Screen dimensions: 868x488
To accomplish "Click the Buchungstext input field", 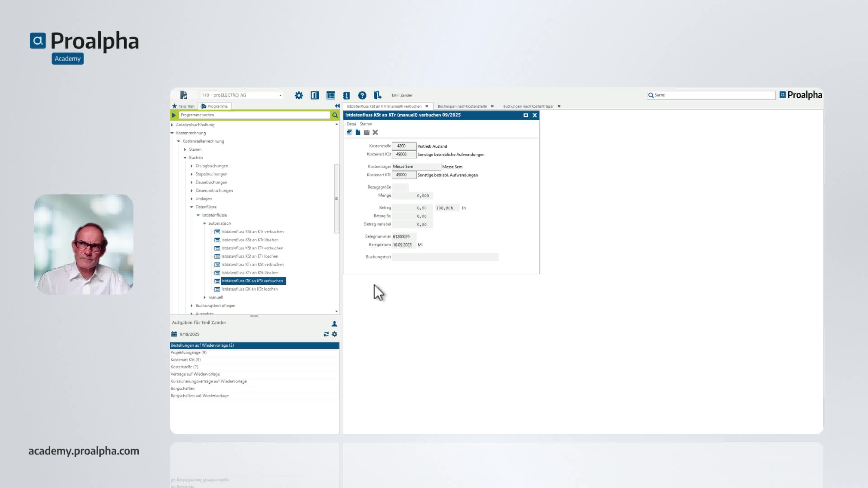I will [x=445, y=257].
